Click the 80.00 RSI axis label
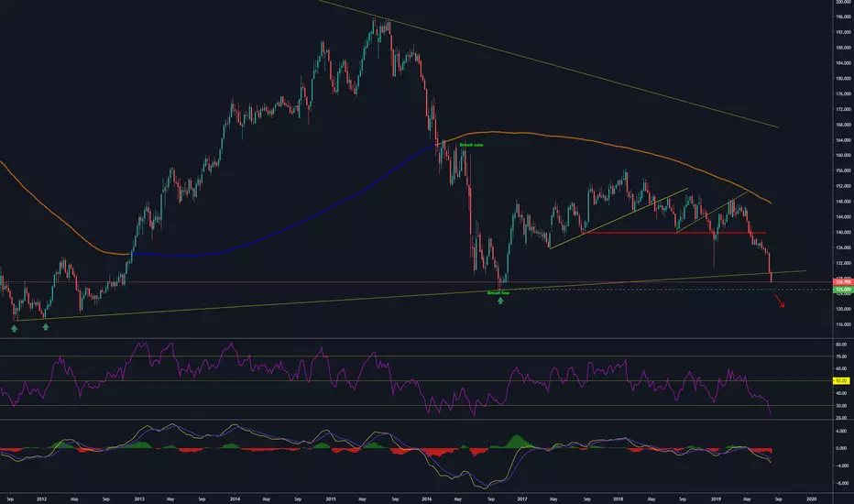This screenshot has width=854, height=504. point(841,345)
